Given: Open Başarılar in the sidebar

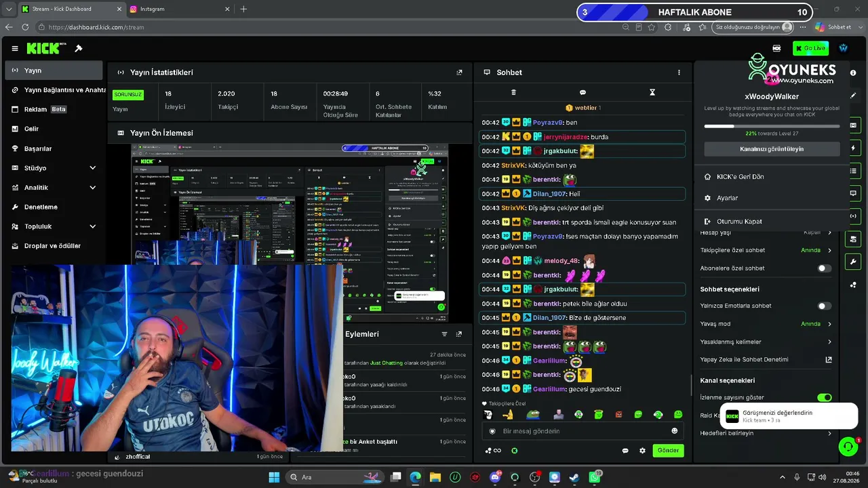Looking at the screenshot, I should pos(54,148).
